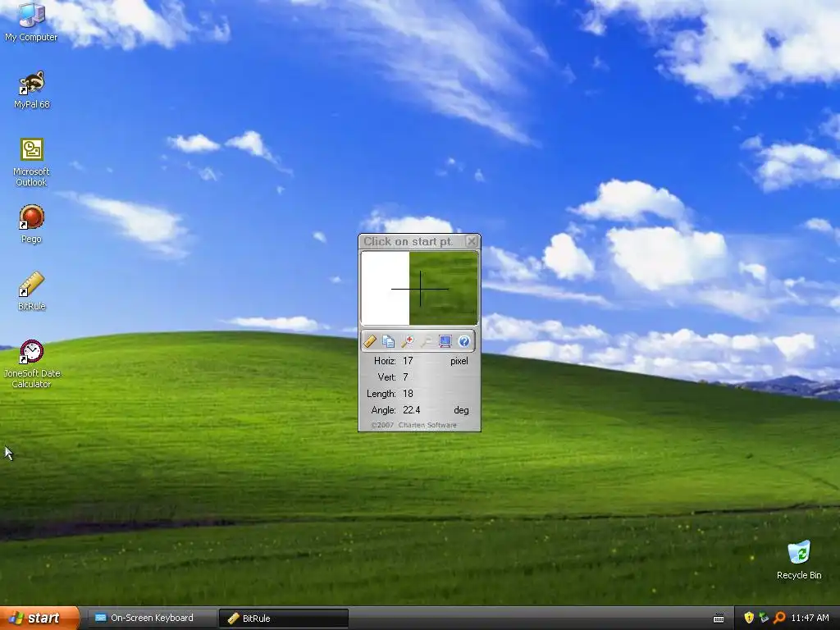Select the BitRule desktop shortcut
This screenshot has width=840, height=630.
tap(32, 291)
